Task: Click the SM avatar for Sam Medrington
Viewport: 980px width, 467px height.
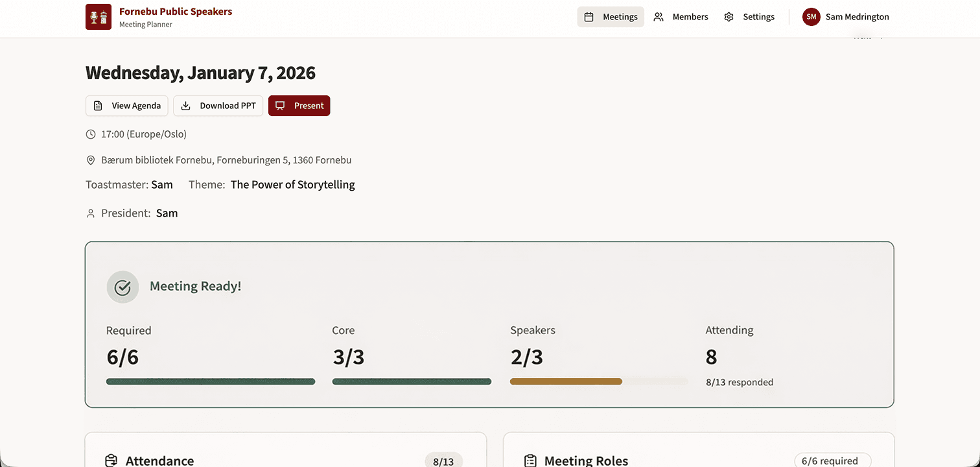Action: tap(811, 16)
